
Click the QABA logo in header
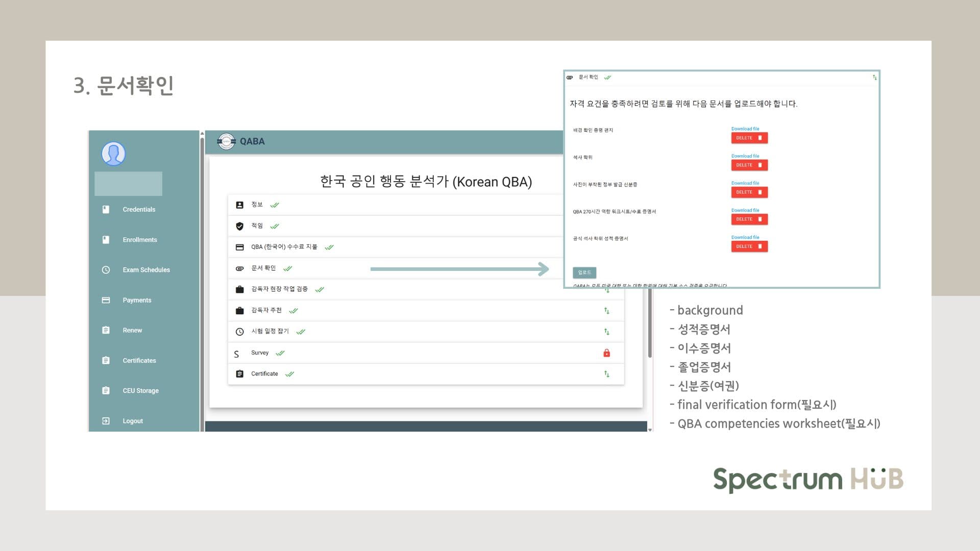pos(226,141)
